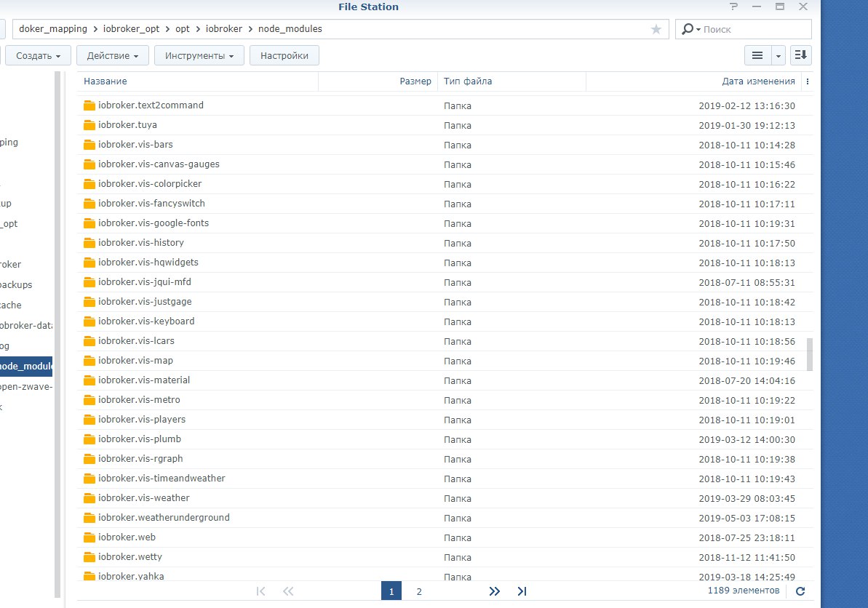Image resolution: width=868 pixels, height=608 pixels.
Task: Select backups in the left folder tree
Action: pyautogui.click(x=16, y=285)
